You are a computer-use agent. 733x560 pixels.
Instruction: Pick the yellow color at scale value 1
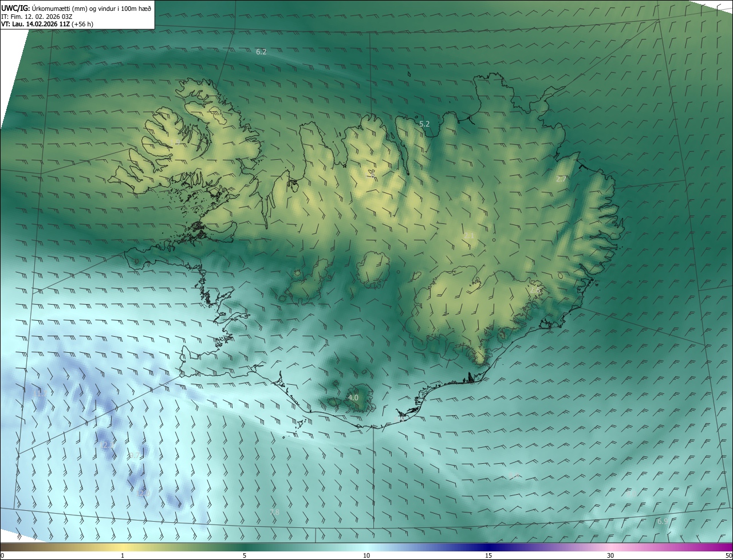point(123,547)
